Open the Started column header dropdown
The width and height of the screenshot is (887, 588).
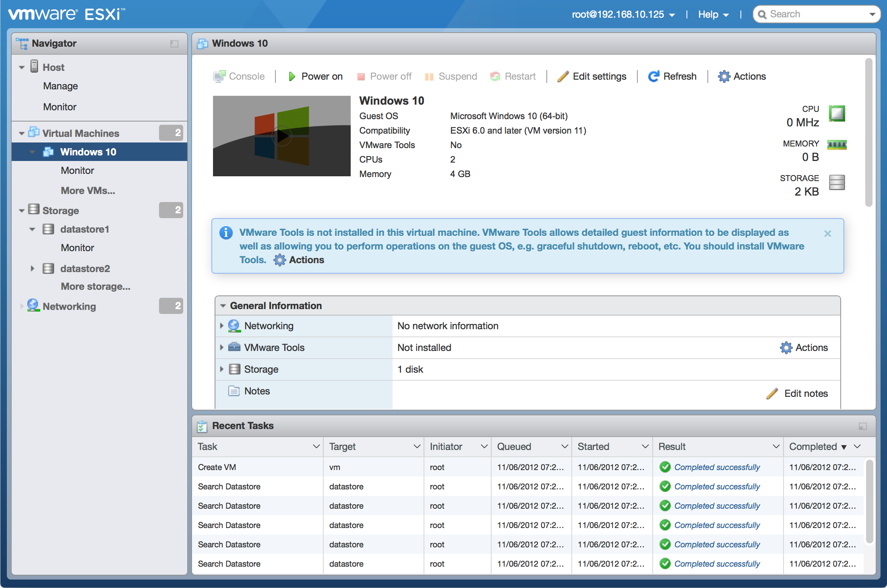(645, 447)
